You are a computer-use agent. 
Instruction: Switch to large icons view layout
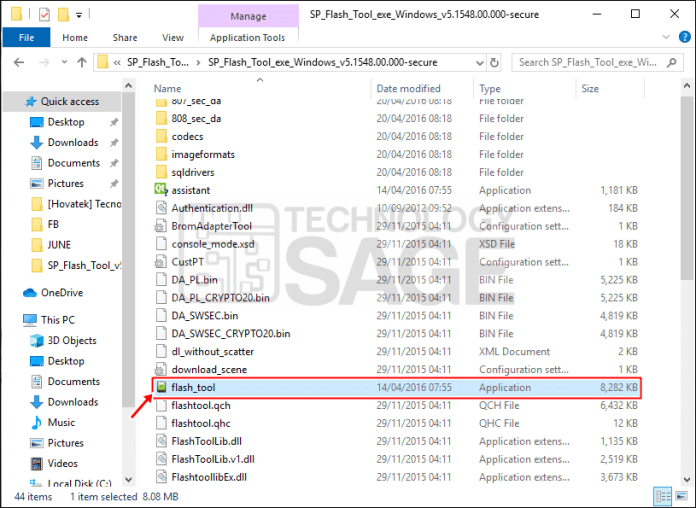pos(681,496)
